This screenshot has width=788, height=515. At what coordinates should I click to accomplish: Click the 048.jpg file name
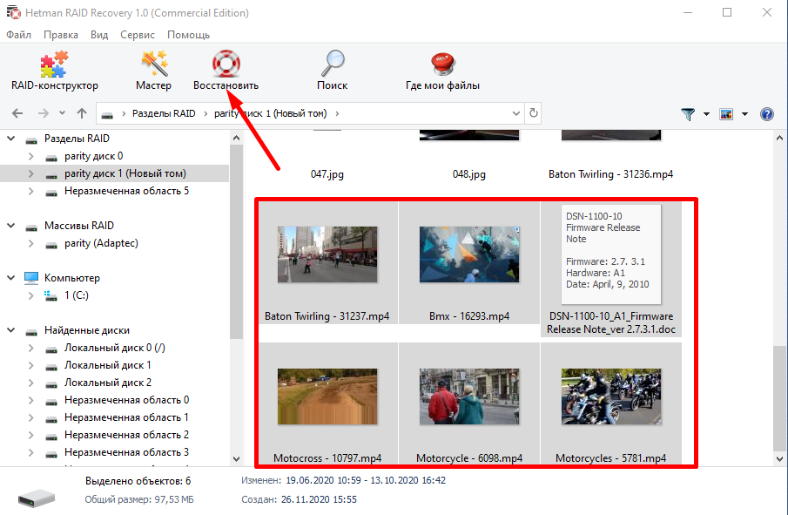coord(469,174)
